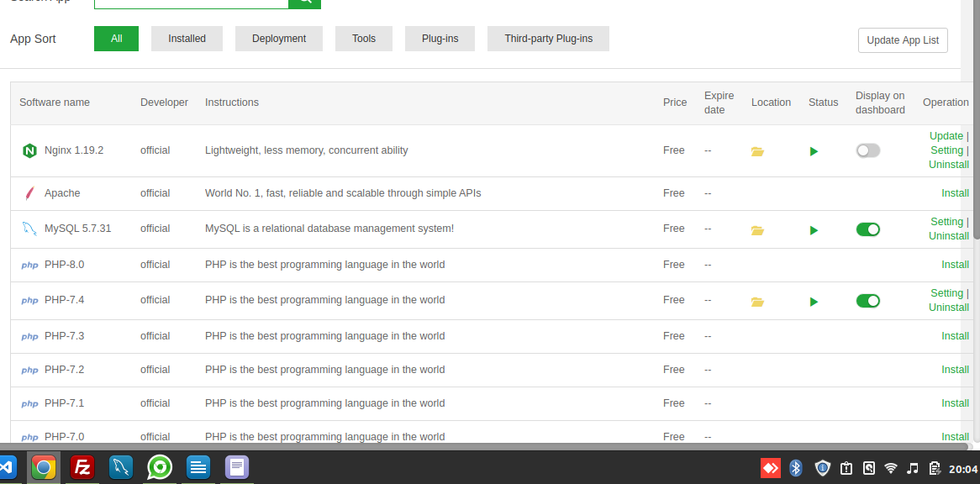The height and width of the screenshot is (484, 980).
Task: Click Install link for Apache
Action: point(955,193)
